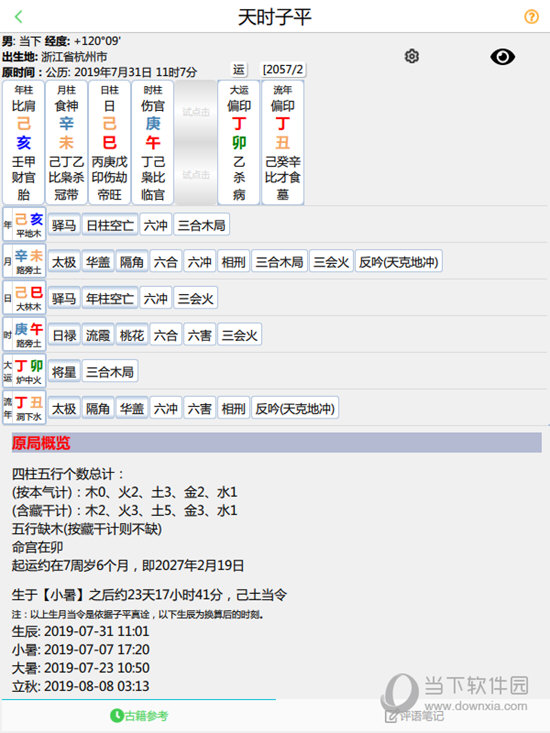Screen dimensions: 550x733
Task: Select the 年柱 pillar card
Action: (23, 143)
